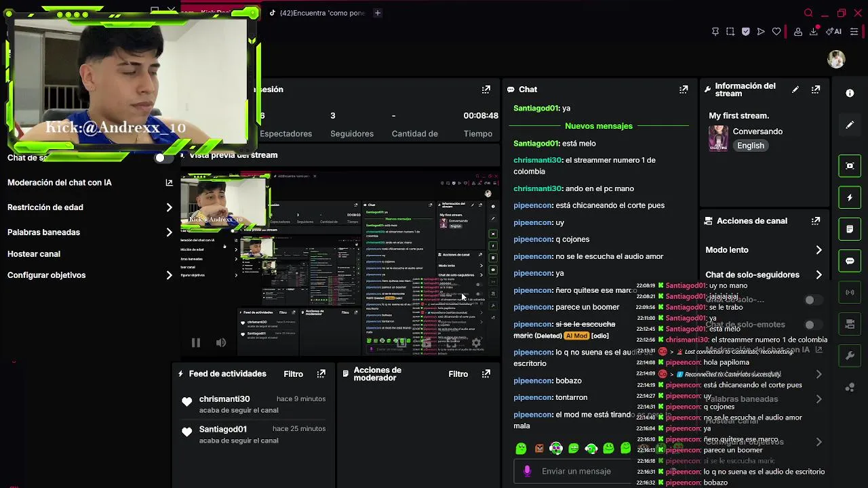The image size is (868, 488).
Task: Open the AI assistant button
Action: (834, 32)
